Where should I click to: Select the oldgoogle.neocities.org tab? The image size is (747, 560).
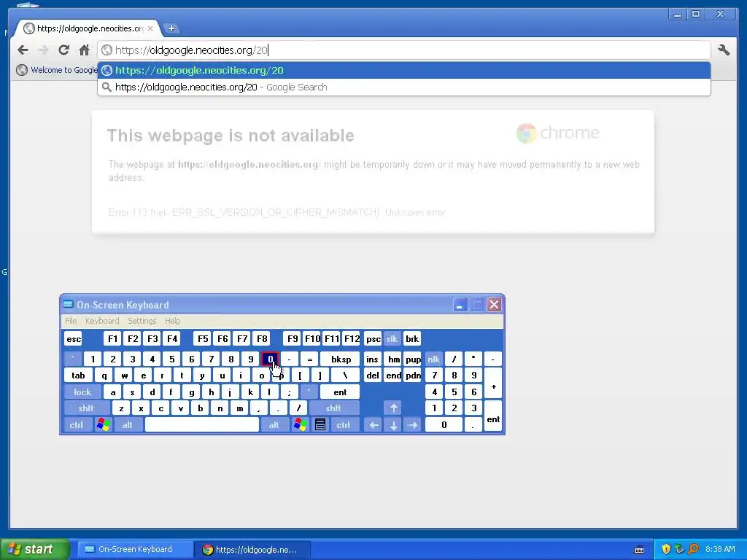[x=89, y=28]
